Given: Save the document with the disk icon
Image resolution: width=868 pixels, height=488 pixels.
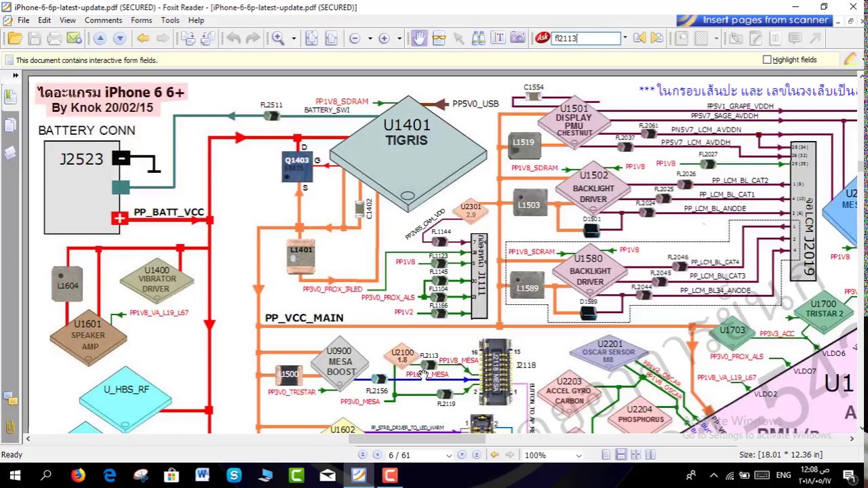Looking at the screenshot, I should pyautogui.click(x=35, y=39).
